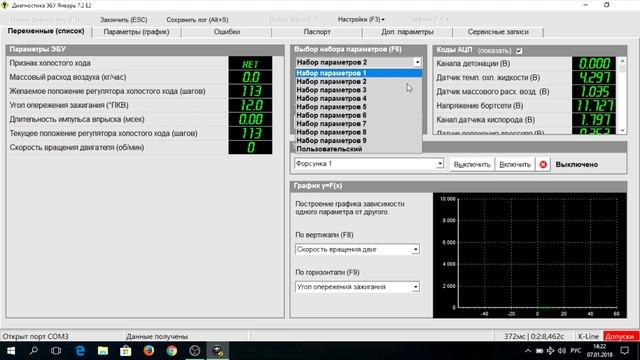
Task: Expand the Набор параметров 2 combo box arrow
Action: tap(417, 62)
